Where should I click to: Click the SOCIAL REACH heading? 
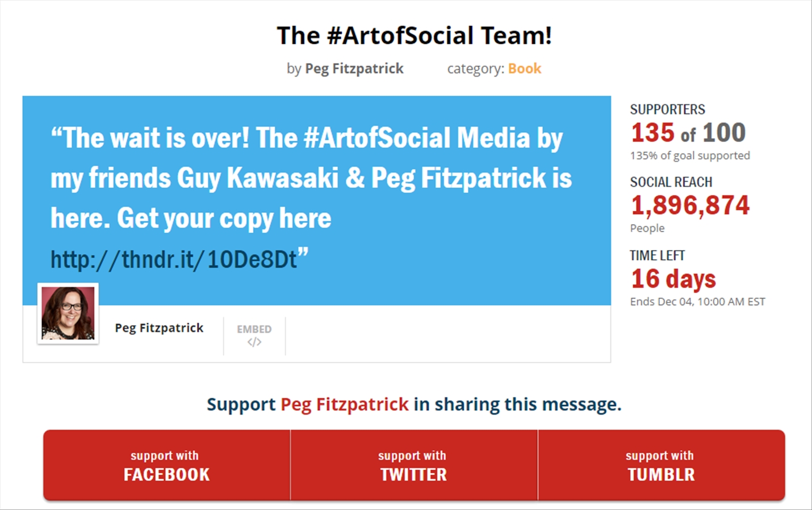[x=671, y=182]
